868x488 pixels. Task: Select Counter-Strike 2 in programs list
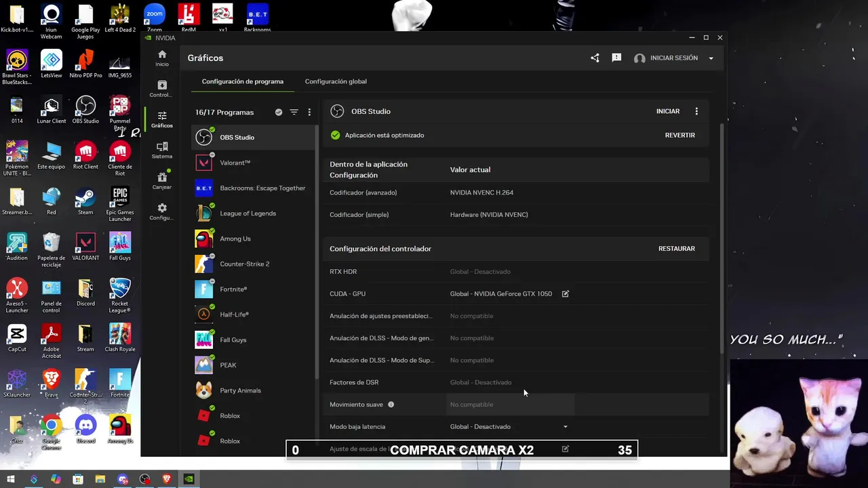tap(254, 264)
